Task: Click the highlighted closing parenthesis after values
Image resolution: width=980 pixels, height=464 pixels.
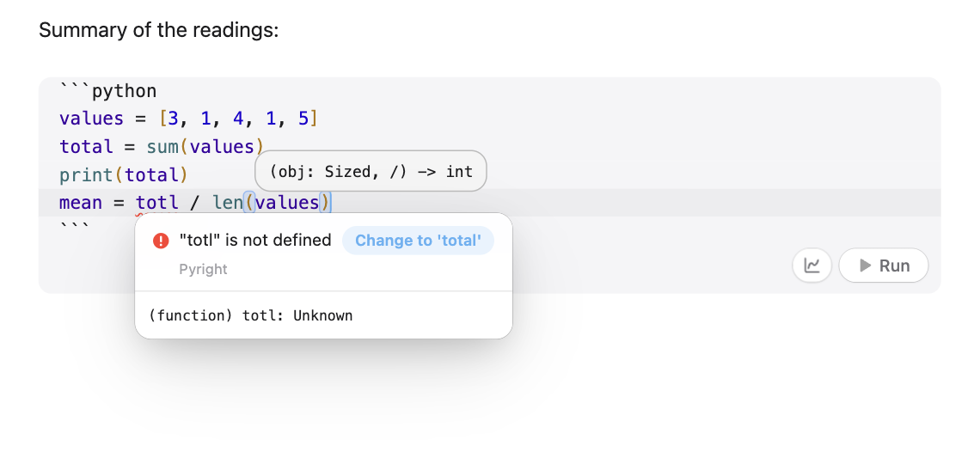Action: [325, 202]
